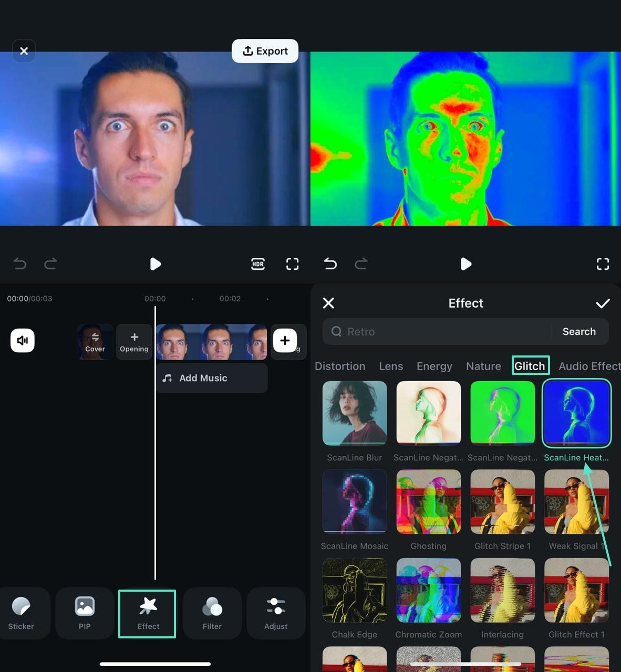Switch to the Audio Effect category
This screenshot has height=672, width=621.
point(589,366)
